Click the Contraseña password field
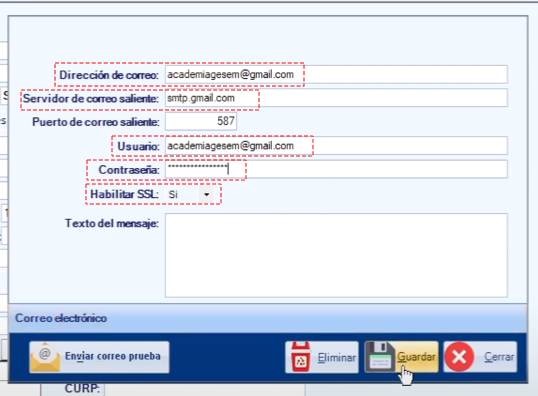The height and width of the screenshot is (396, 538). point(336,169)
